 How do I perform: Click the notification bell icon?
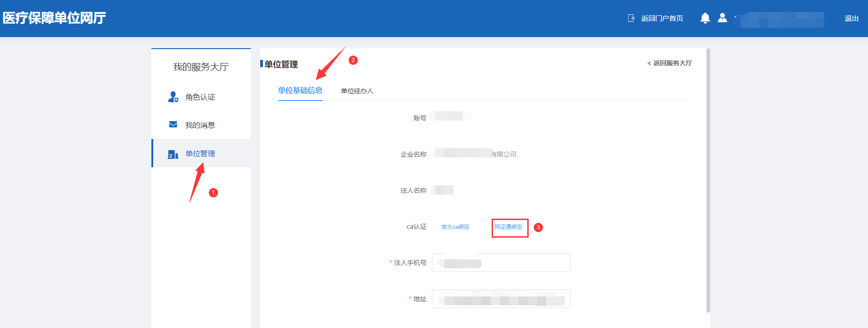(x=705, y=18)
